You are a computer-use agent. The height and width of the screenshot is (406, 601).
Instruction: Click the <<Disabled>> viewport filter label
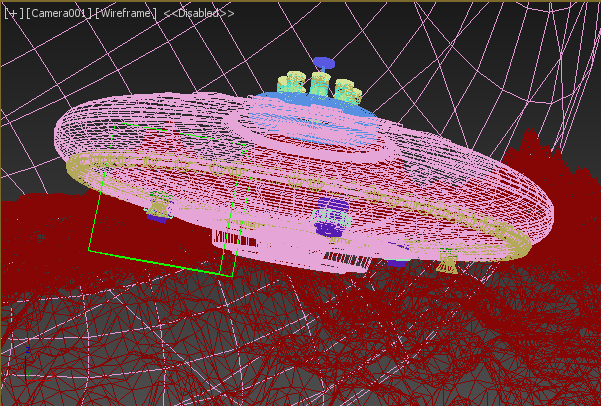pyautogui.click(x=199, y=13)
